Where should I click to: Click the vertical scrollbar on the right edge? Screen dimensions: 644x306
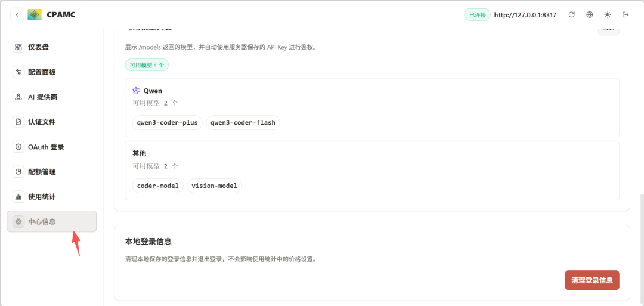tap(641, 249)
